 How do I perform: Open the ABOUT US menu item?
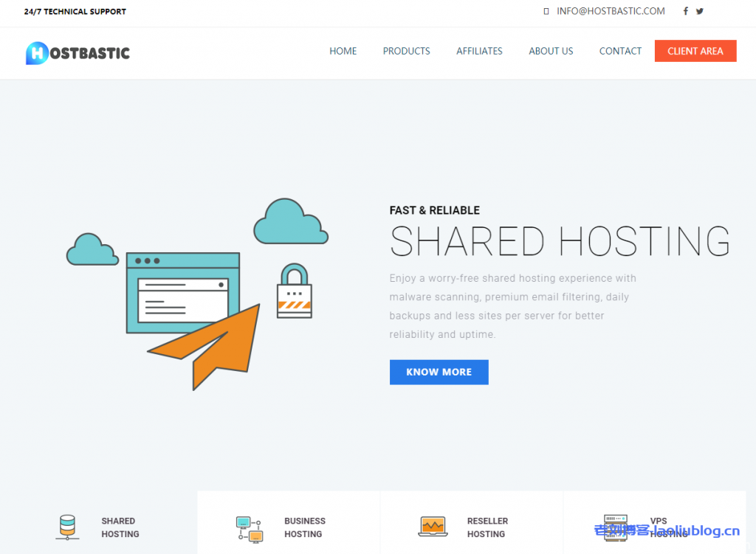pos(551,51)
